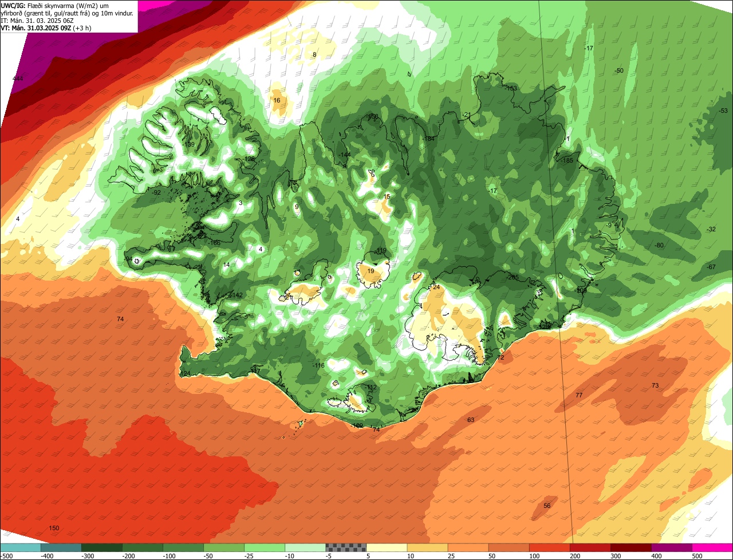
Task: Click the heat flux value '73' over the sea
Action: pos(655,385)
